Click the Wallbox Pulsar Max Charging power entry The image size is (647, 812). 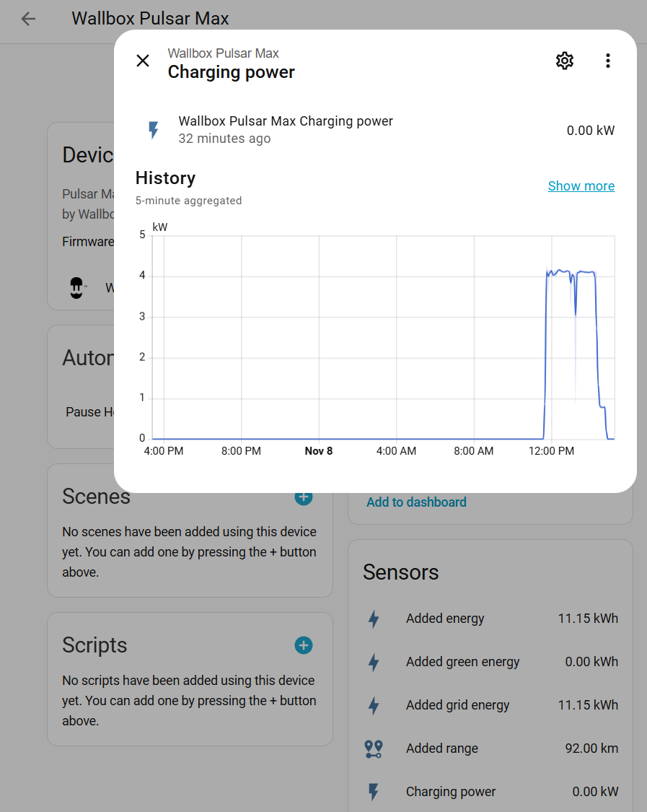point(286,121)
